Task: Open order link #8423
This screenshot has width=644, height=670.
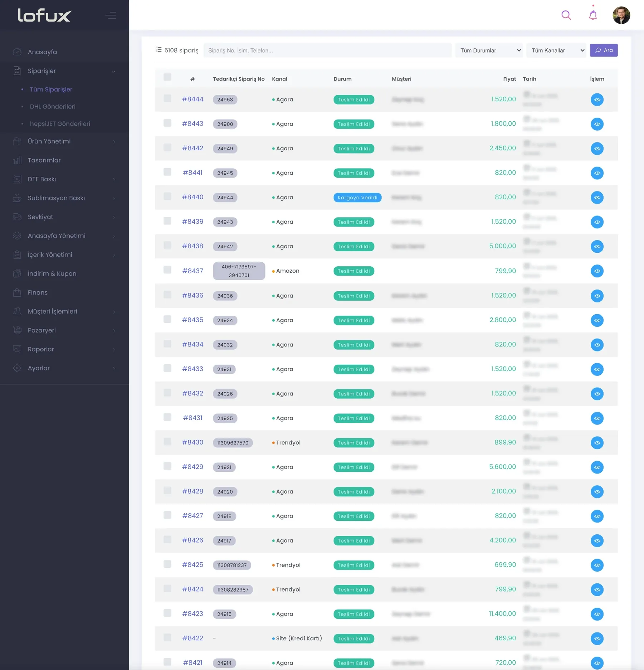Action: (192, 613)
